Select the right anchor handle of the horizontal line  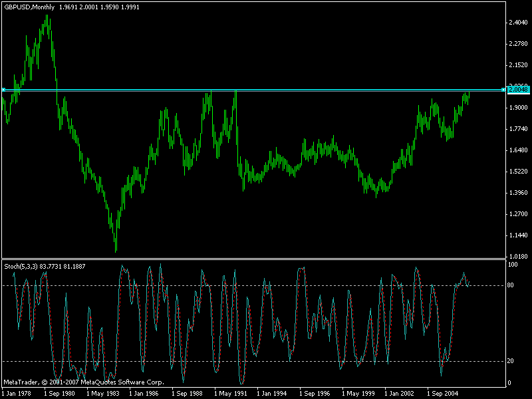[503, 89]
